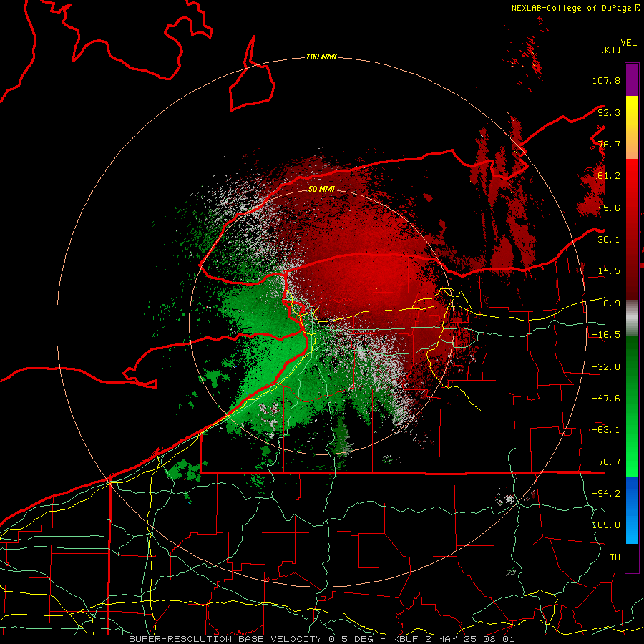This screenshot has height=644, width=644.
Task: Select the -109.8 scale value
Action: 603,525
